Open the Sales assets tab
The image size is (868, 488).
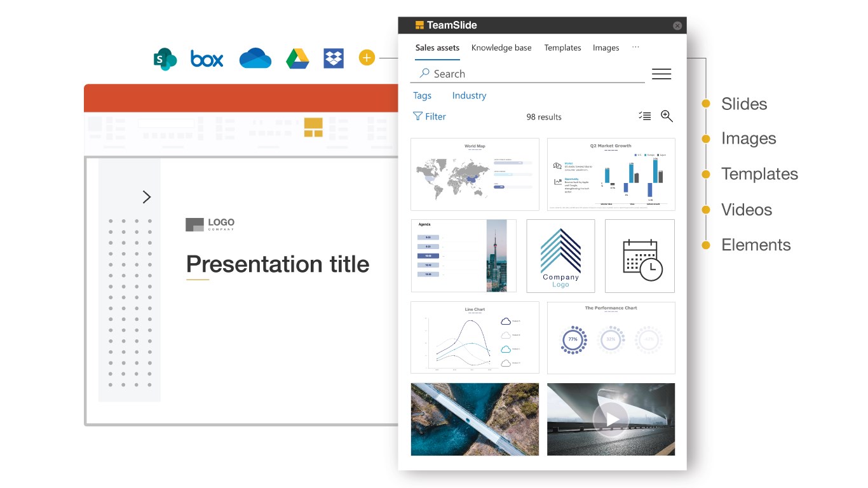pos(437,48)
